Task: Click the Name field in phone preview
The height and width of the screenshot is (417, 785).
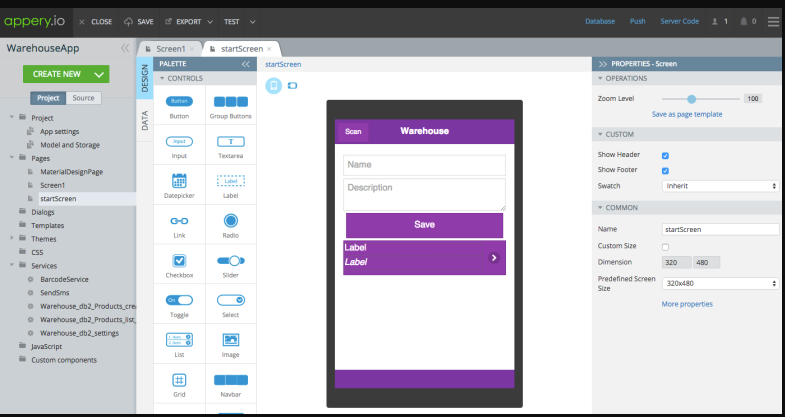Action: click(x=424, y=165)
